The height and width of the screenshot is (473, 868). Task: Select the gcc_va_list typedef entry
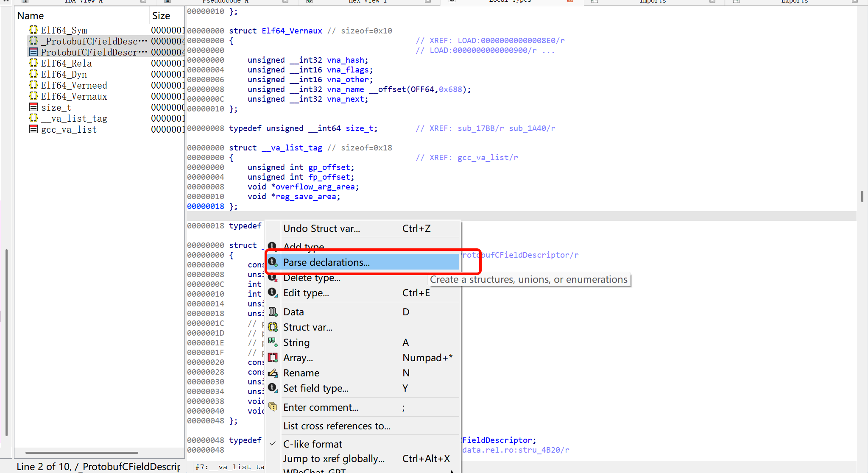69,129
